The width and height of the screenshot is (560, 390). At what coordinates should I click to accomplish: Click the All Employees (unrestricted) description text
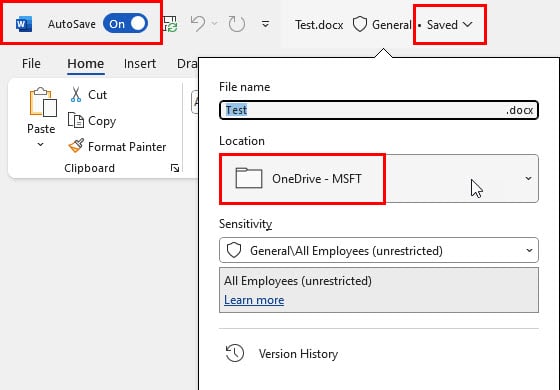click(298, 281)
